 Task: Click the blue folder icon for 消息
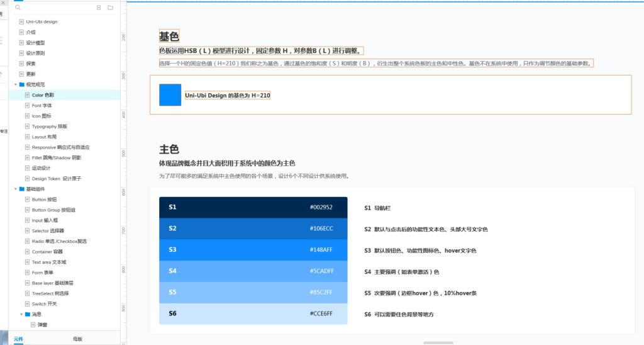point(28,314)
